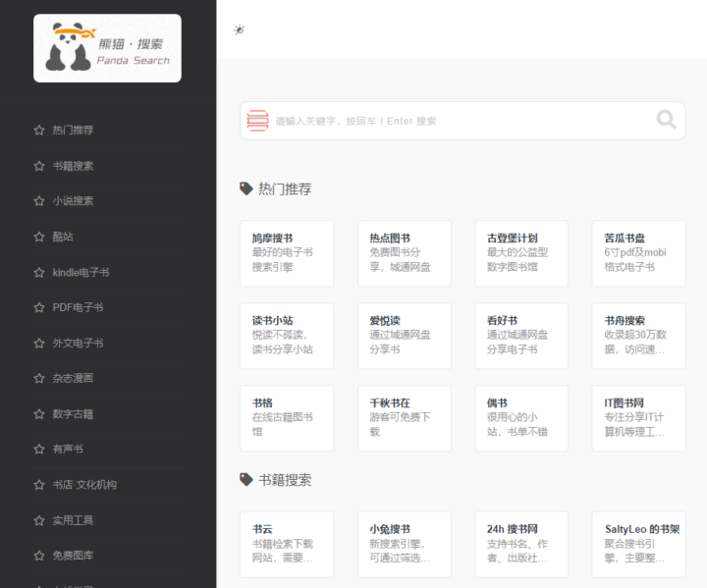Viewport: 707px width, 588px height.
Task: Open the 书云 card
Action: 287,544
